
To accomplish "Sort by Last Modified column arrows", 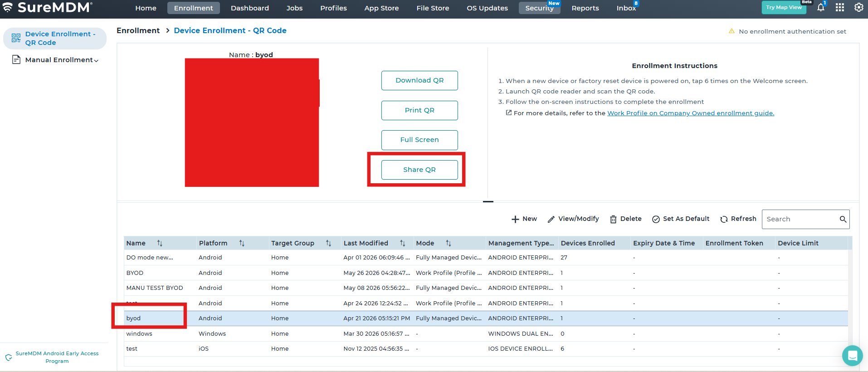I will (402, 243).
